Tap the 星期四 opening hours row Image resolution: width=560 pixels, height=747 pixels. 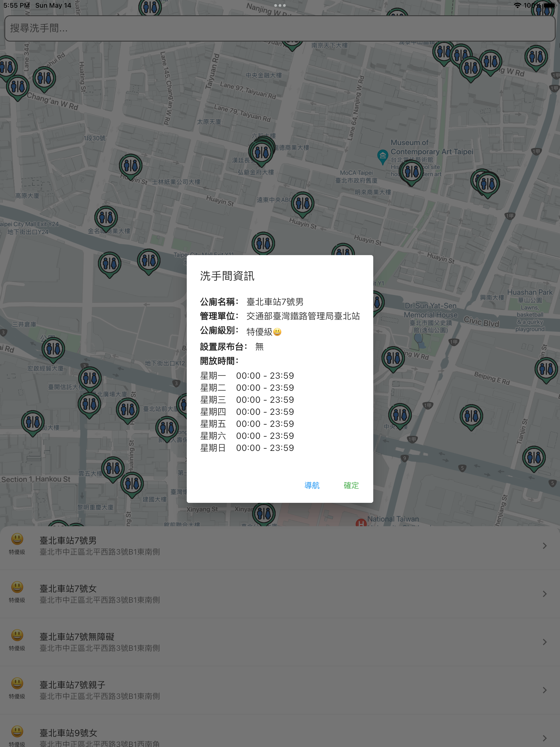pos(247,412)
